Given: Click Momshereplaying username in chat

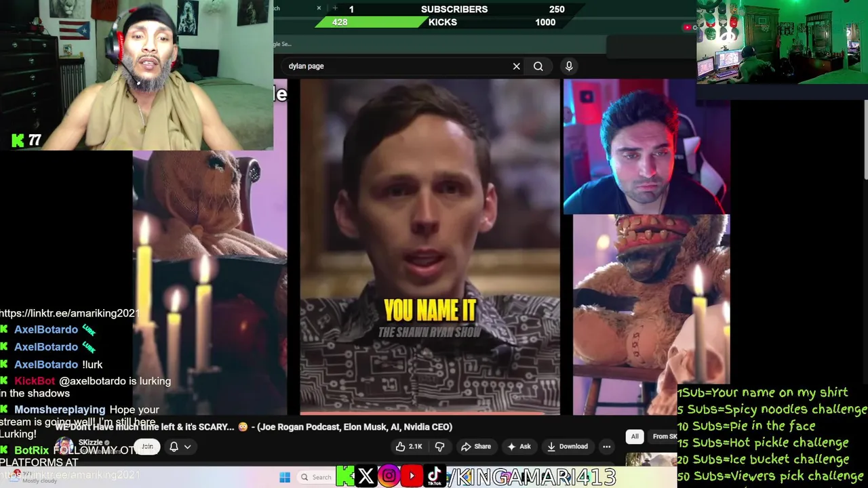Looking at the screenshot, I should (60, 409).
